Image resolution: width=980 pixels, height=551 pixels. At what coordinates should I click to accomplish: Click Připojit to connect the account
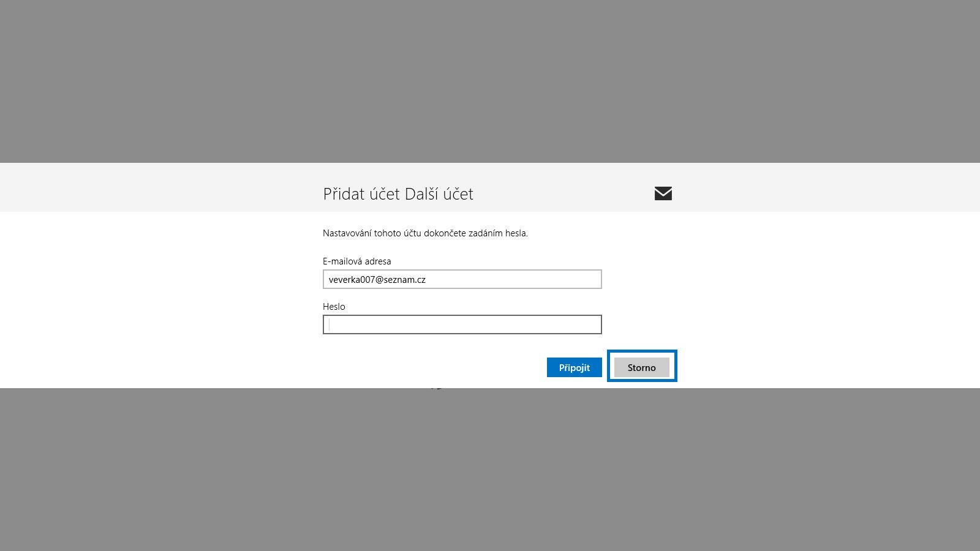[x=574, y=367]
